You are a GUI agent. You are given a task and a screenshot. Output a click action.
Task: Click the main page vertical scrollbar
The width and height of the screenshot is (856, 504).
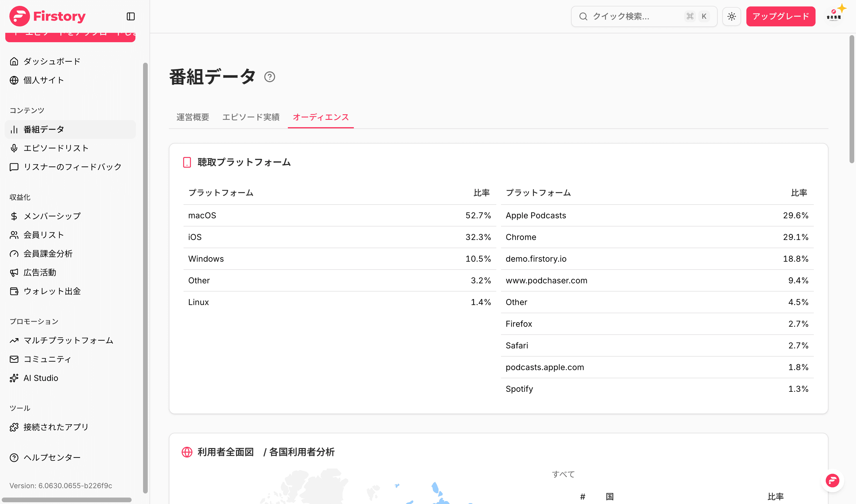coord(852,98)
